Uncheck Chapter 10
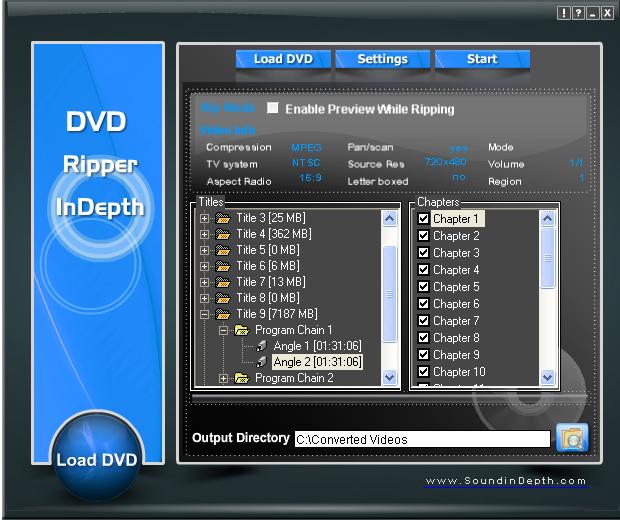Viewport: 620px width, 520px height. tap(423, 371)
